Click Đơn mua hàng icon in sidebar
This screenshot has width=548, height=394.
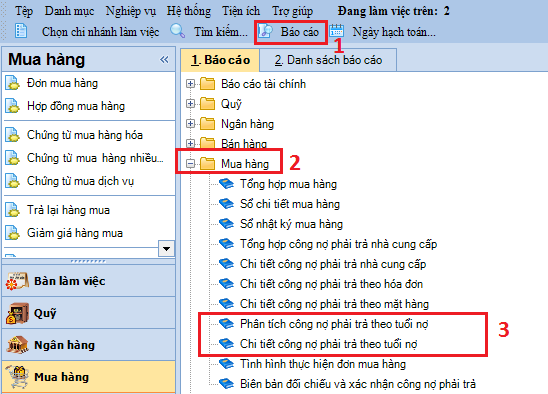coord(13,83)
